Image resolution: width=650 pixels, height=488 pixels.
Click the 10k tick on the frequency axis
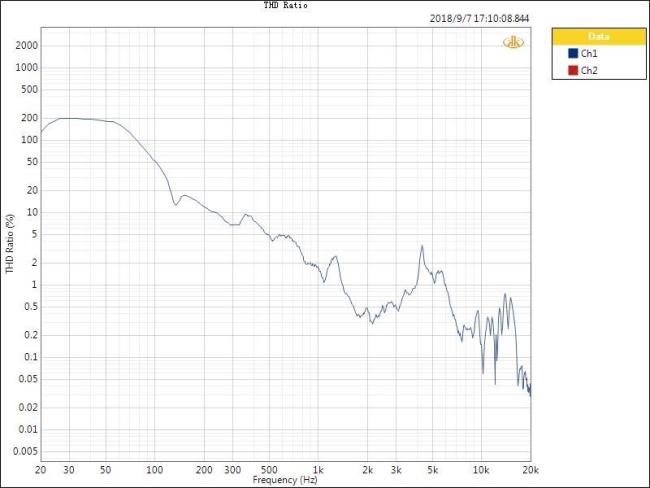point(481,470)
